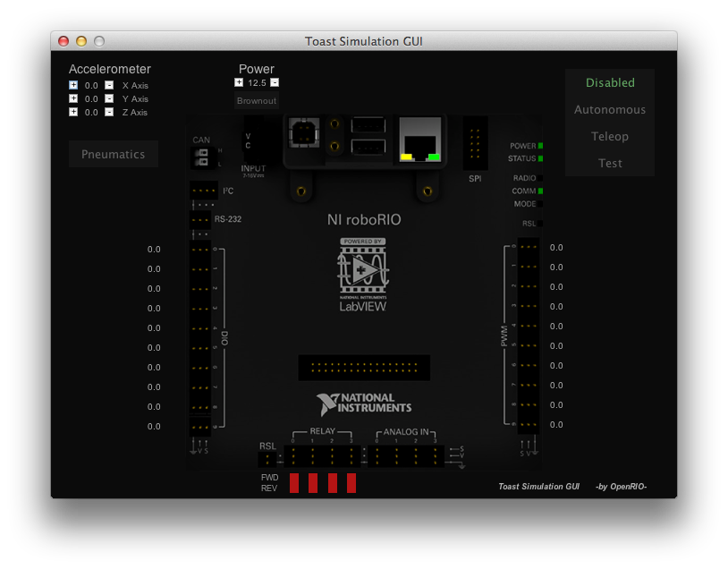
Task: Increase Z Axis accelerometer with plus button
Action: [73, 112]
